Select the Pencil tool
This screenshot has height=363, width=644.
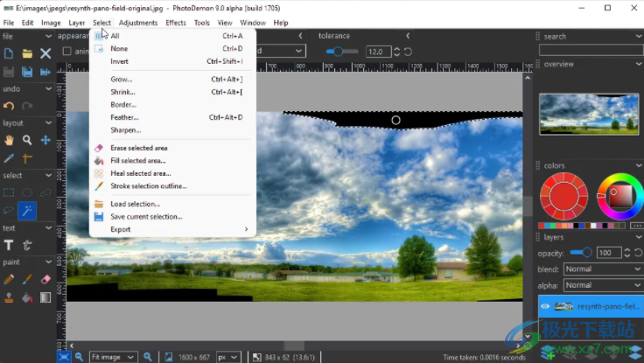coord(9,280)
